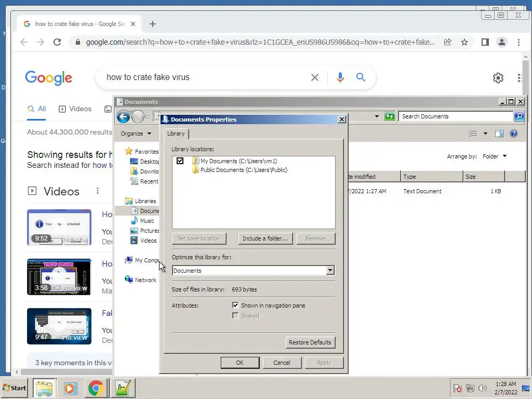Select the Library tab

coord(176,134)
